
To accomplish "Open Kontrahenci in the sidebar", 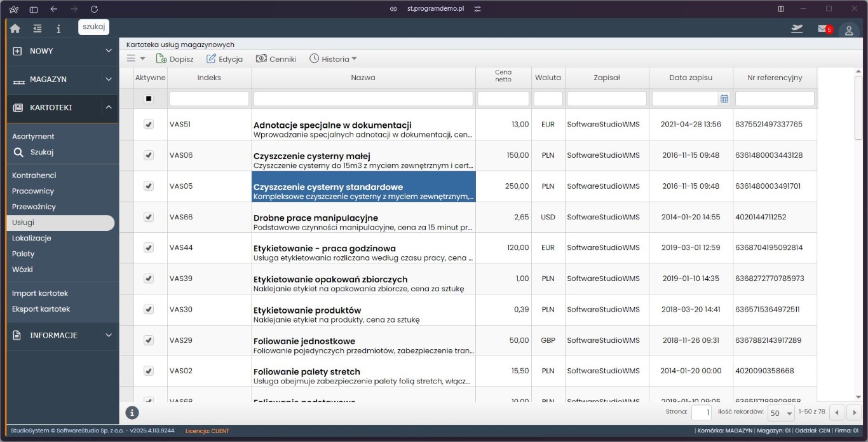I will 34,175.
